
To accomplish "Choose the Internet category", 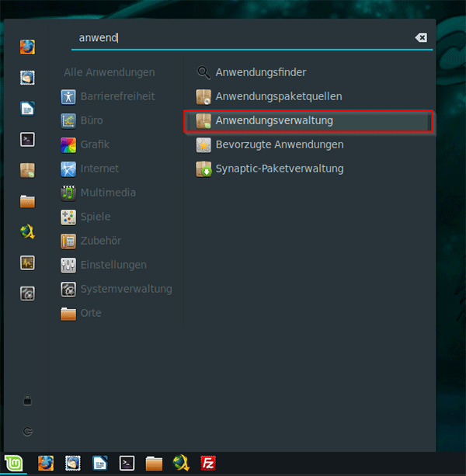I will pyautogui.click(x=99, y=169).
